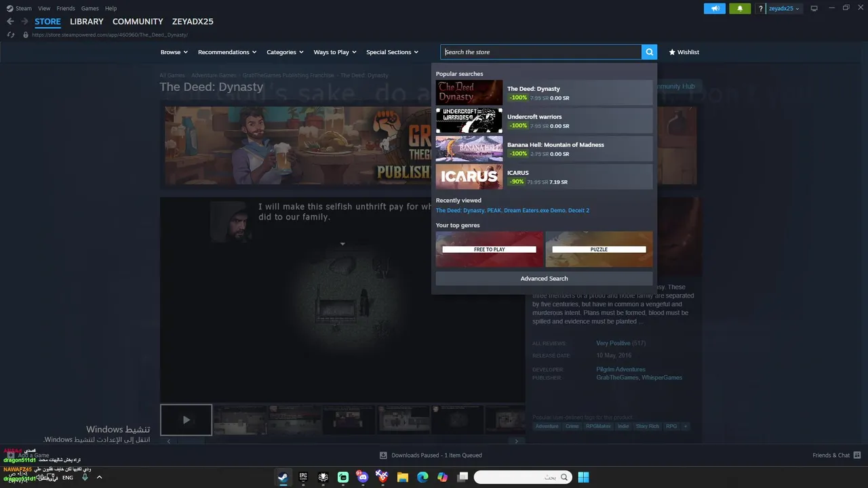
Task: Open Friends & Chat panel icon
Action: [857, 455]
